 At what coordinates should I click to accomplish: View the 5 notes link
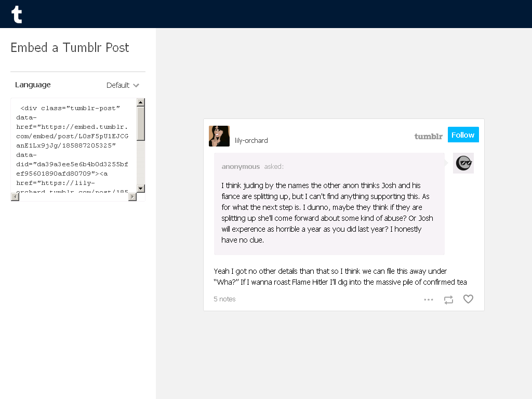[224, 299]
